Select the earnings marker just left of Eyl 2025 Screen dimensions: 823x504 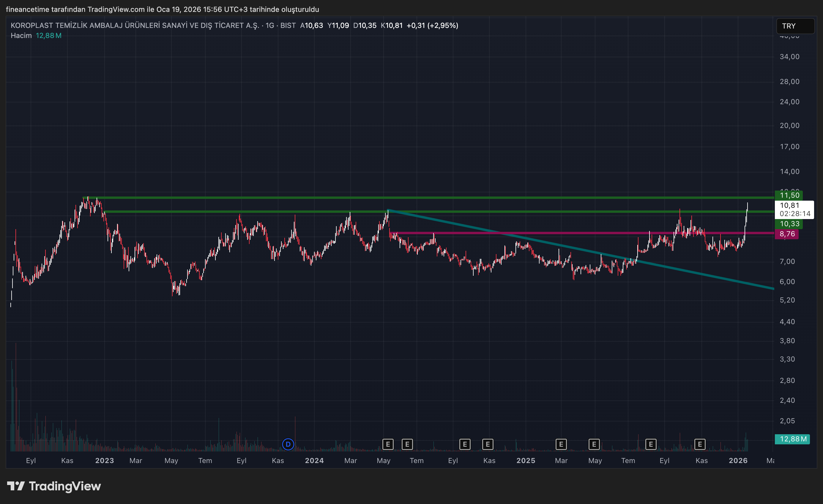coord(651,444)
